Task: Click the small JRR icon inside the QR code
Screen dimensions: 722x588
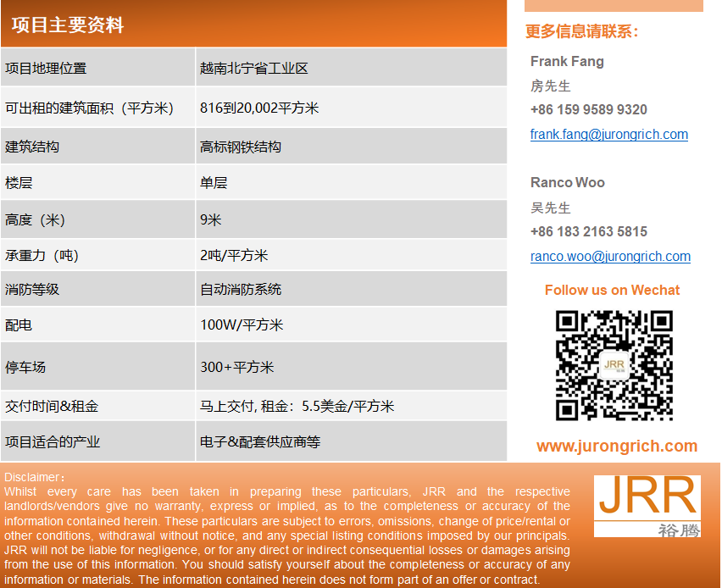Action: click(x=614, y=365)
